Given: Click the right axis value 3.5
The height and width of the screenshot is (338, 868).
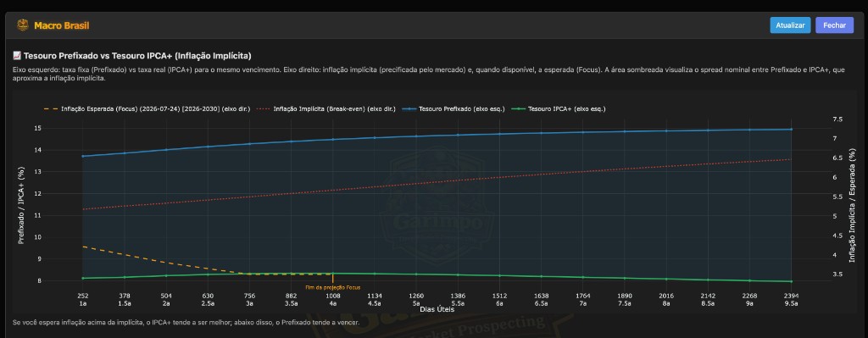Looking at the screenshot, I should pyautogui.click(x=837, y=274).
